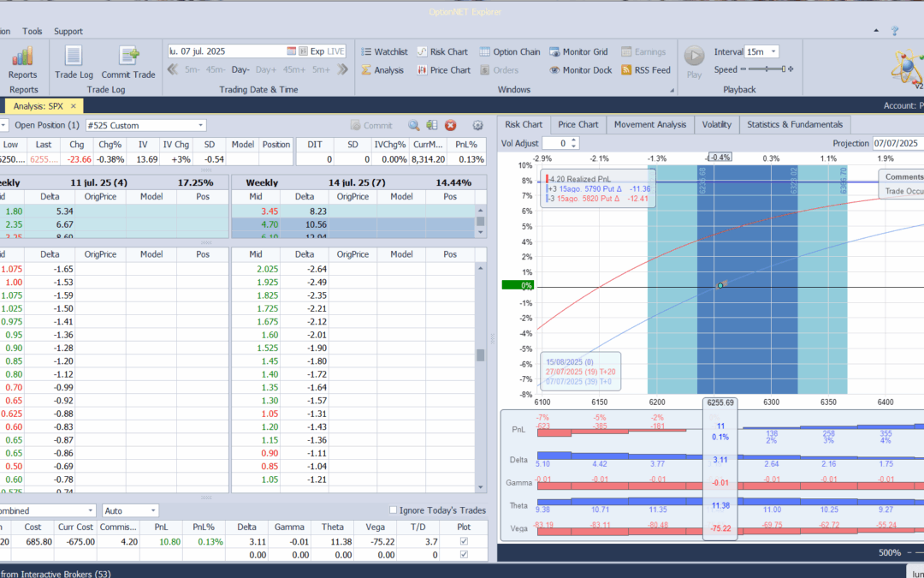The height and width of the screenshot is (578, 924).
Task: Open the Interval 15m dropdown
Action: pyautogui.click(x=773, y=52)
